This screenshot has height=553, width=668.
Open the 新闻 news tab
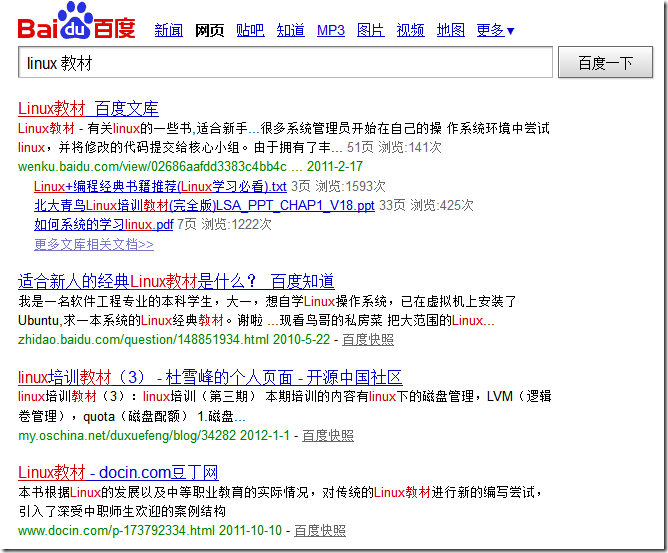[169, 30]
